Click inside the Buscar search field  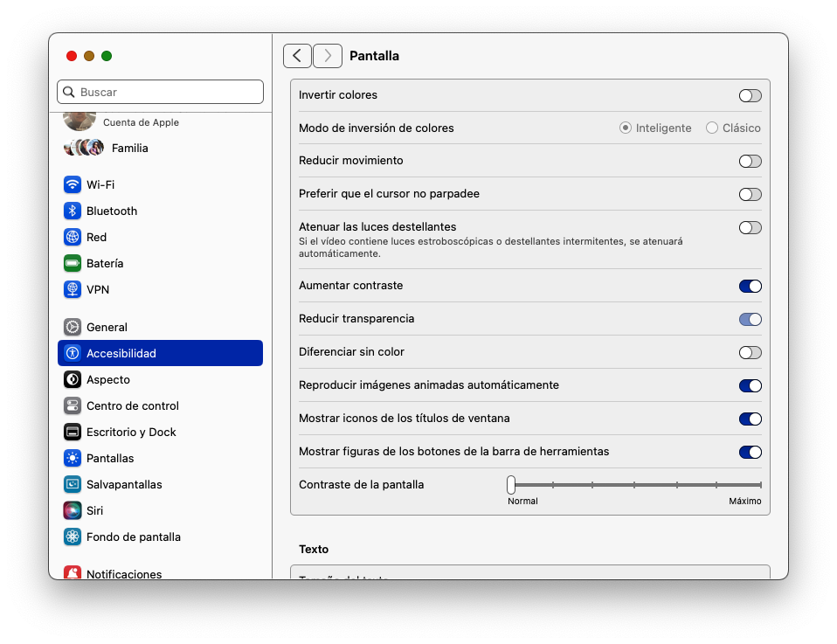point(160,91)
